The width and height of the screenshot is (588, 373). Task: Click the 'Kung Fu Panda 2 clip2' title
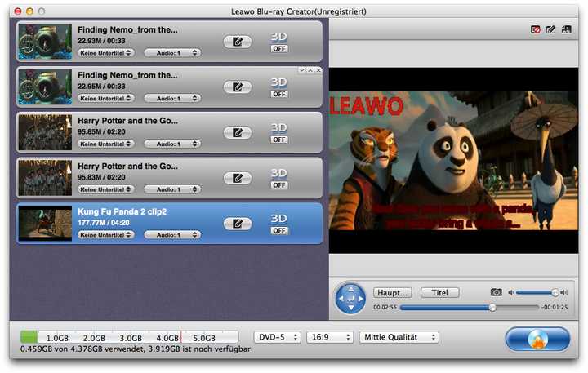[x=122, y=212]
